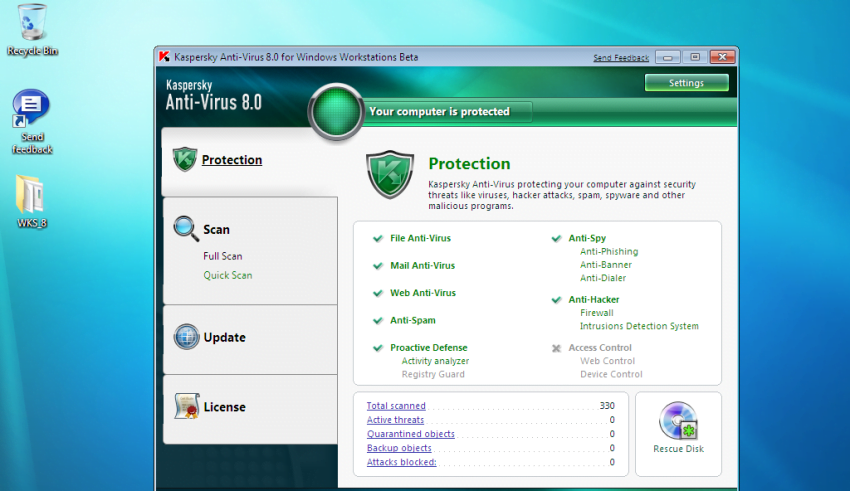Click the Anti-Spam check mark
Screen dimensions: 850x491
(378, 320)
